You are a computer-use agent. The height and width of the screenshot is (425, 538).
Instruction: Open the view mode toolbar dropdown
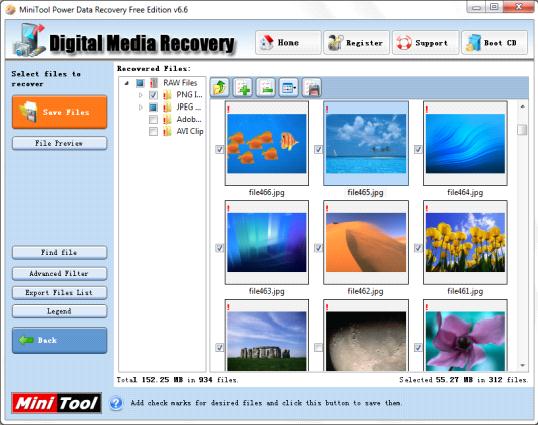tap(289, 87)
